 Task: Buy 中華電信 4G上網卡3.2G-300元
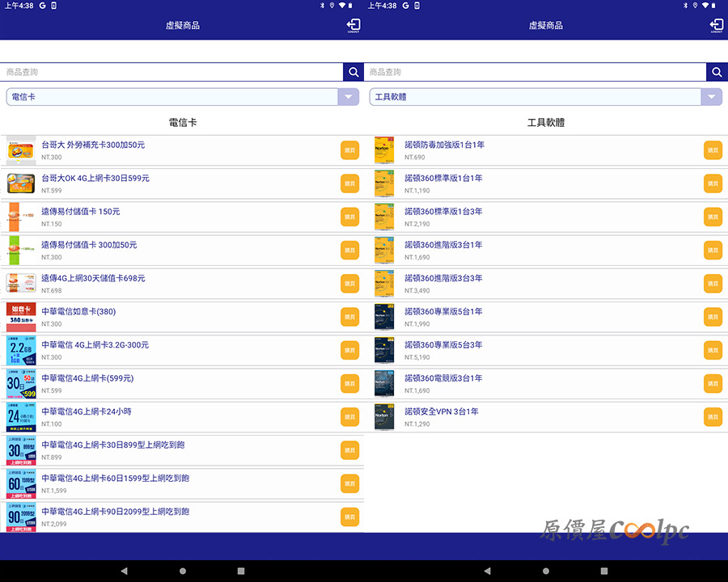click(349, 350)
